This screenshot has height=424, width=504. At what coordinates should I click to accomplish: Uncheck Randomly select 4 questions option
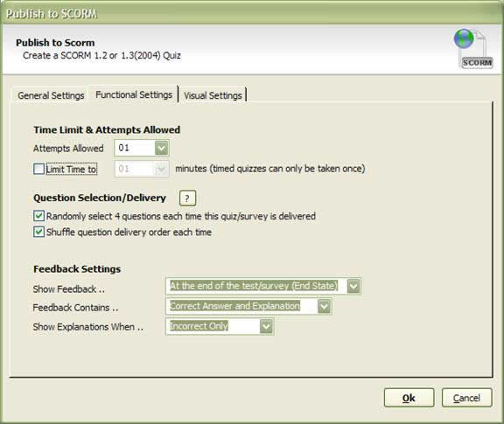pyautogui.click(x=38, y=216)
